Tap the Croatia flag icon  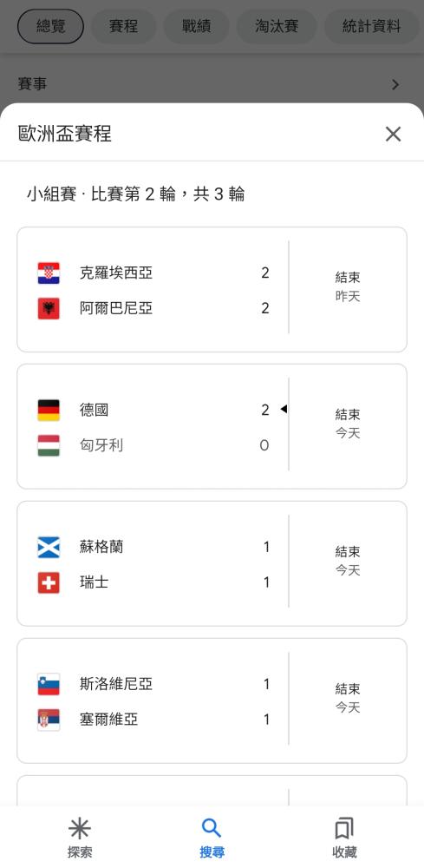[x=49, y=273]
